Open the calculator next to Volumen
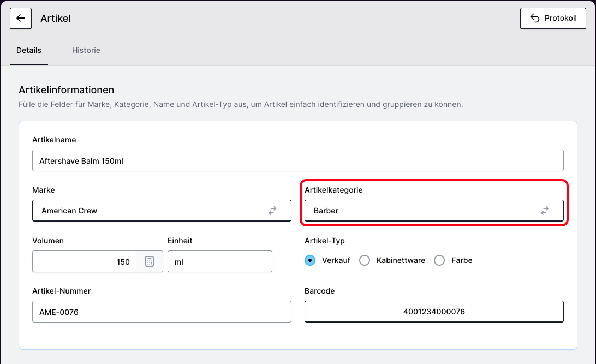This screenshot has width=596, height=364. [150, 262]
